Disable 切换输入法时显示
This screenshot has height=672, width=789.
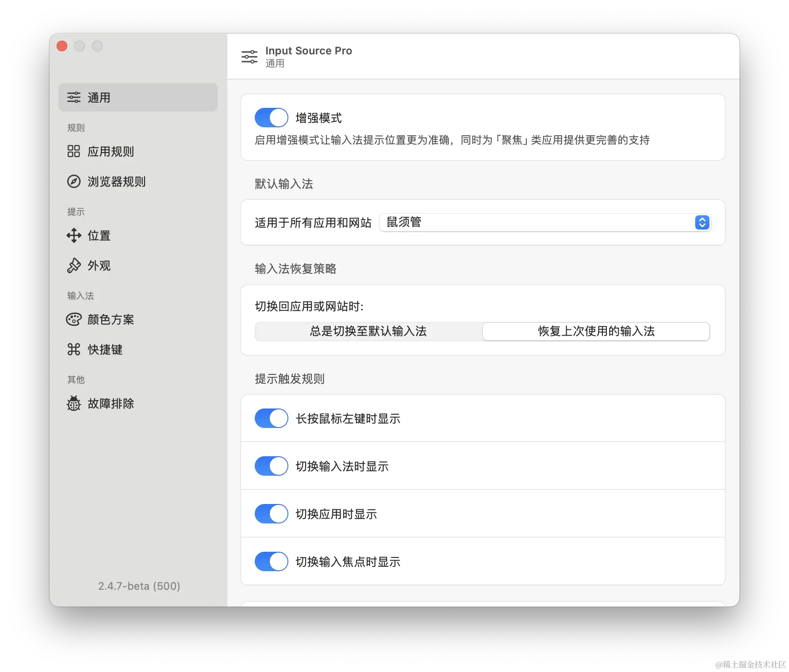[271, 466]
